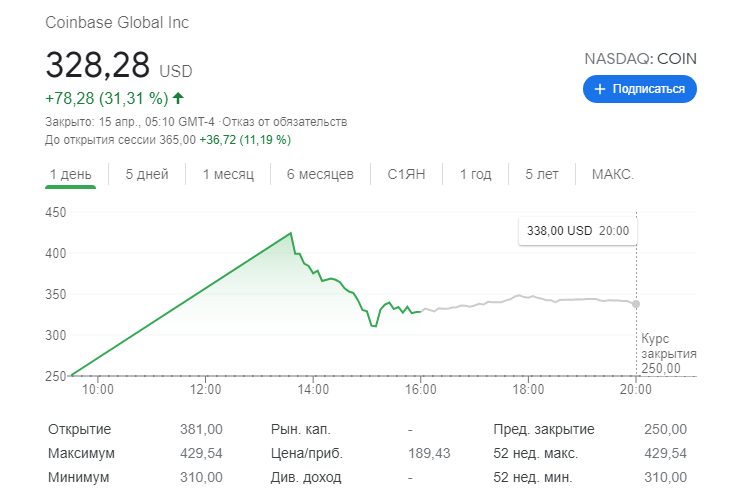This screenshot has height=499, width=740.
Task: Click the Coinbase Global Inc title
Action: pos(117,22)
